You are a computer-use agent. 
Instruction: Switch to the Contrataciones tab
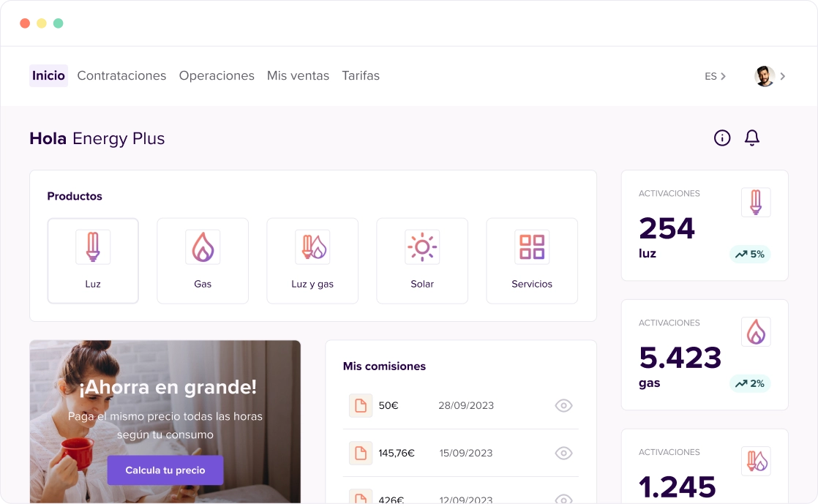point(121,75)
